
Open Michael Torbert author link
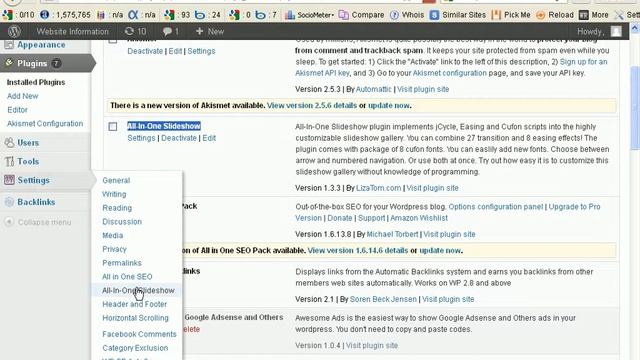392,235
